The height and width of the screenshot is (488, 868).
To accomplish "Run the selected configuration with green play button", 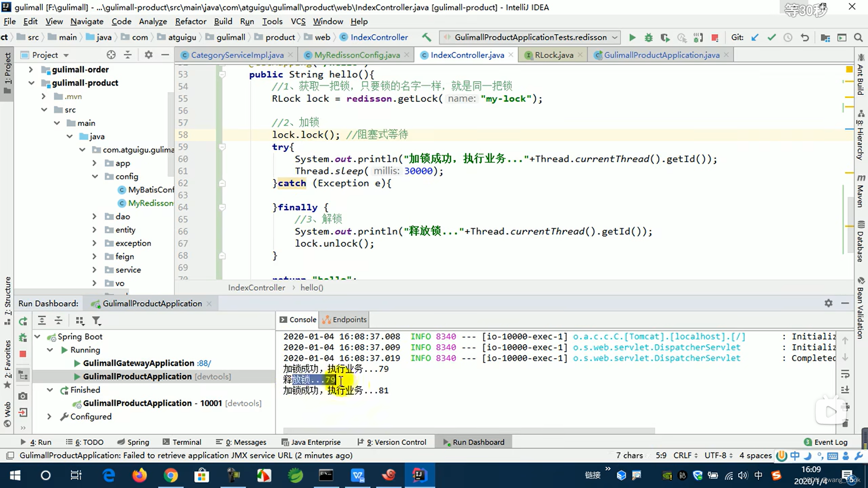I will (632, 38).
